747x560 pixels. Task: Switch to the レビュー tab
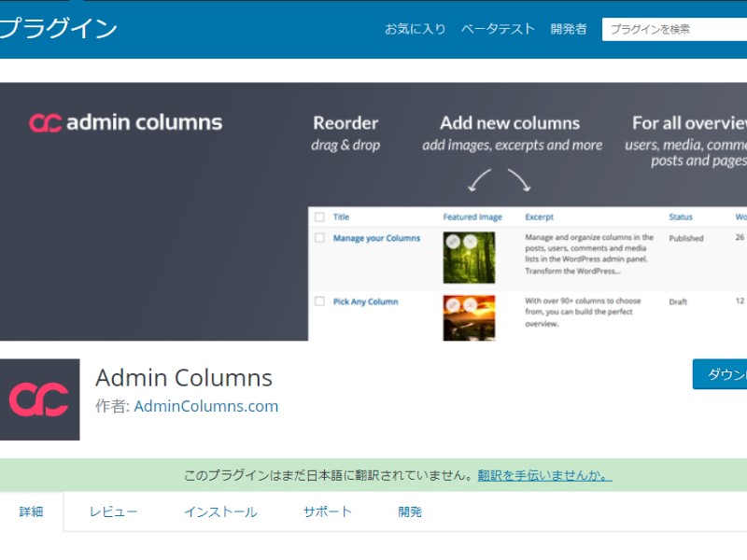[114, 511]
